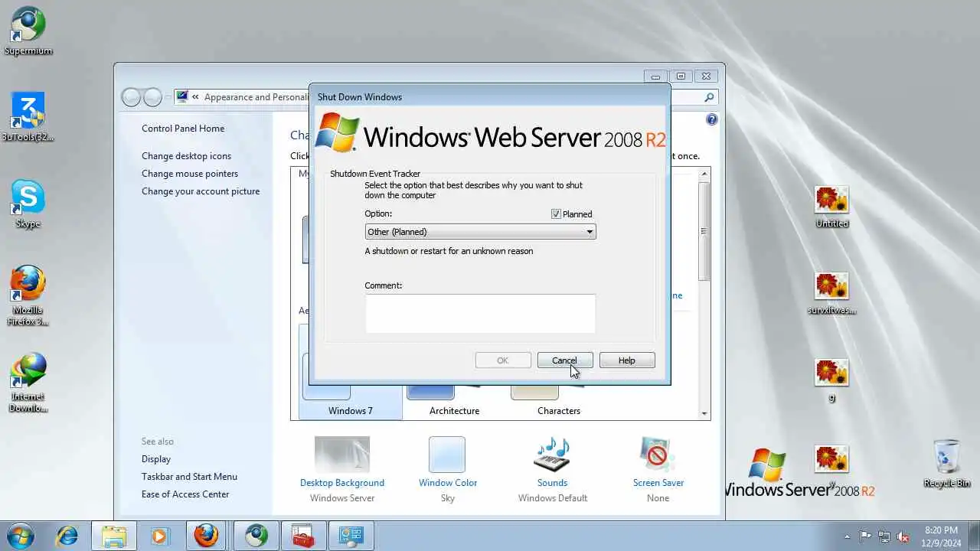Open Personalization help question mark icon
Screen dimensions: 980x551
tap(712, 119)
